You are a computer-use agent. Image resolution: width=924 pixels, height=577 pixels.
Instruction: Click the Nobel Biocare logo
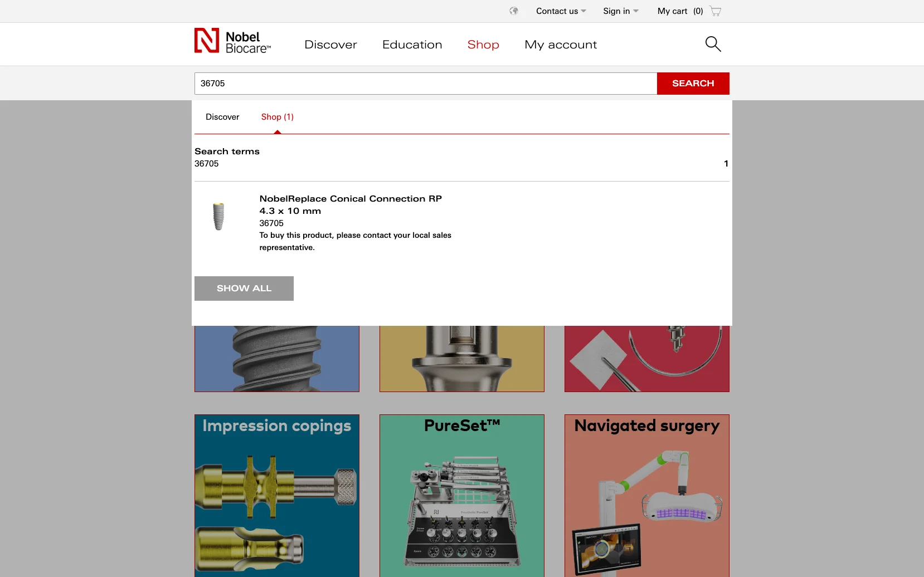point(232,41)
